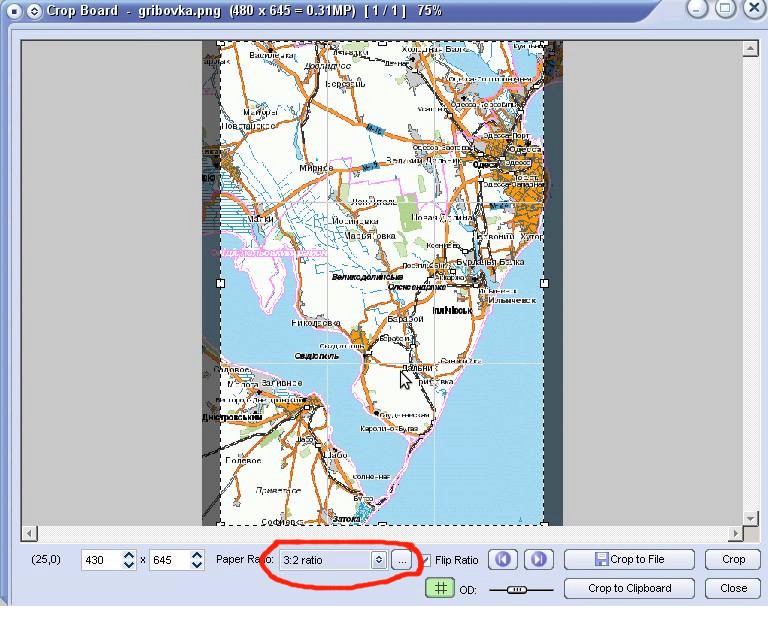Screen dimensions: 768x640
Task: Decrease the crop height value
Action: point(197,565)
